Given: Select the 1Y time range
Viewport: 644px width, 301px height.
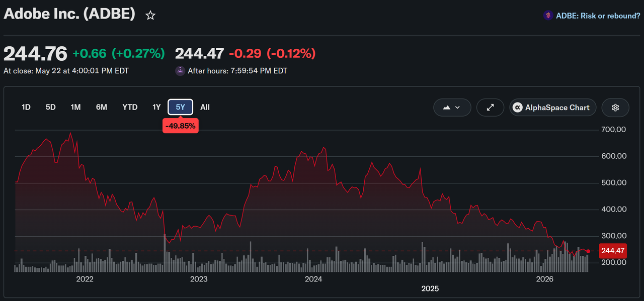Looking at the screenshot, I should (156, 107).
